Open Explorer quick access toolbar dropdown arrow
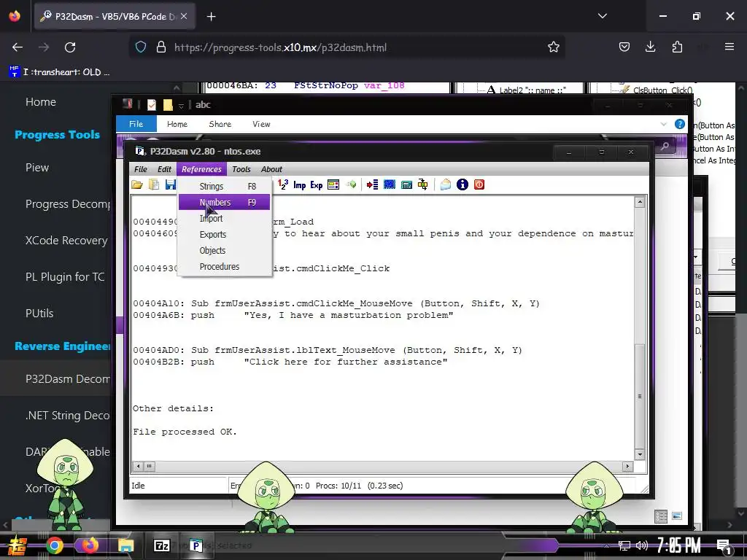Viewport: 747px width, 560px height. click(181, 105)
